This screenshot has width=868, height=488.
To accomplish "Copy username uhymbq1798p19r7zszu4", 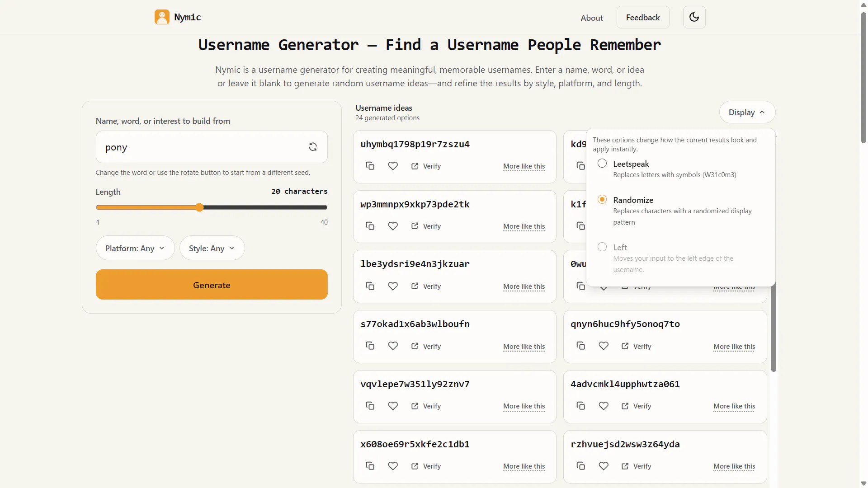I will coord(370,166).
